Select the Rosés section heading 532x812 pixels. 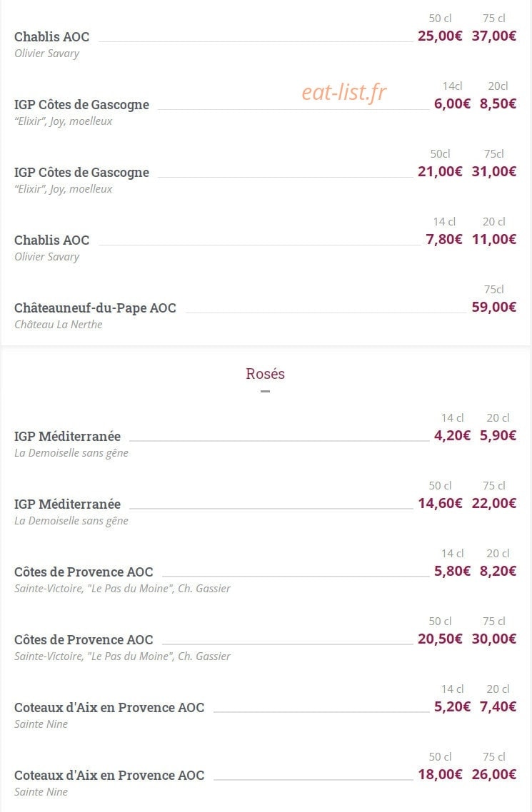pyautogui.click(x=265, y=373)
